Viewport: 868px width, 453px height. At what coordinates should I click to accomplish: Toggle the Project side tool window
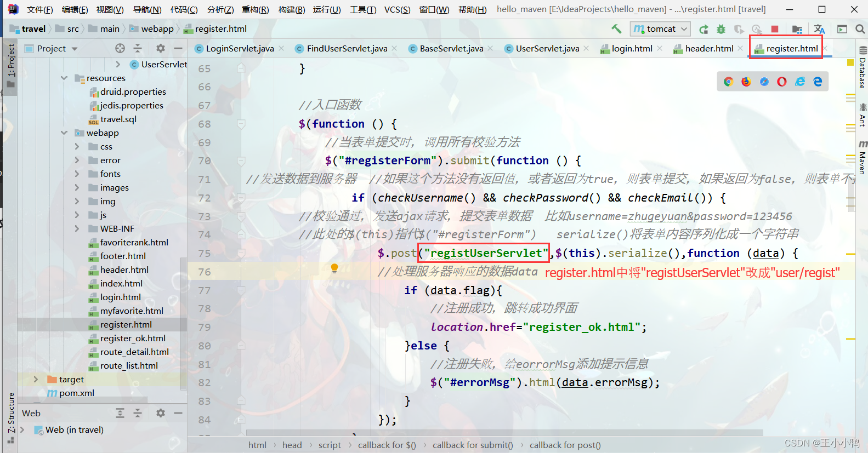point(10,66)
